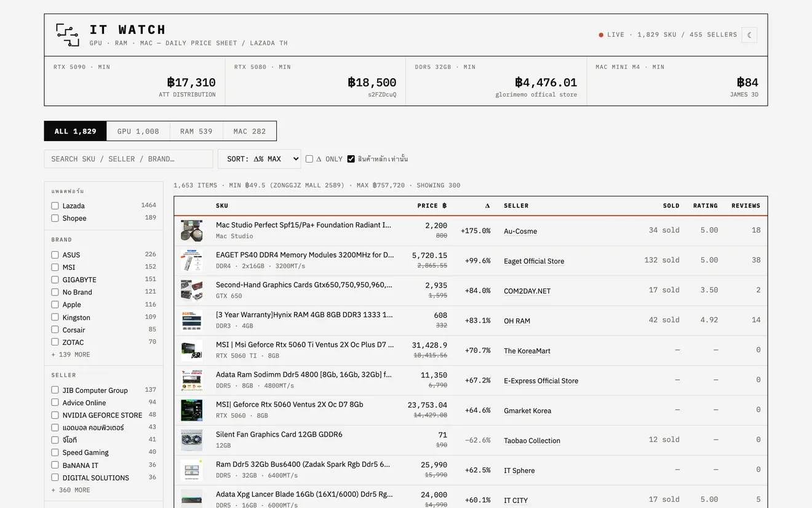The image size is (812, 508).
Task: Check the ZOTAC brand filter
Action: click(55, 342)
